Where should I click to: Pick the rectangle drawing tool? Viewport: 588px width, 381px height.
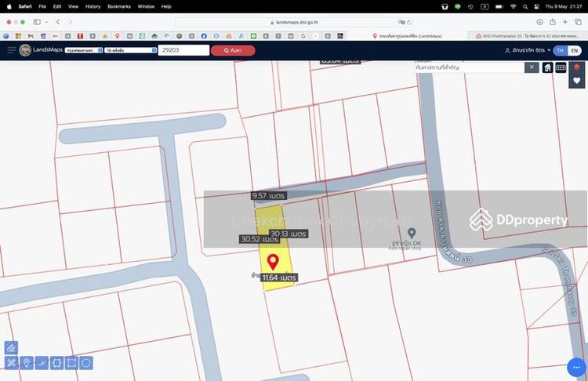tap(71, 363)
